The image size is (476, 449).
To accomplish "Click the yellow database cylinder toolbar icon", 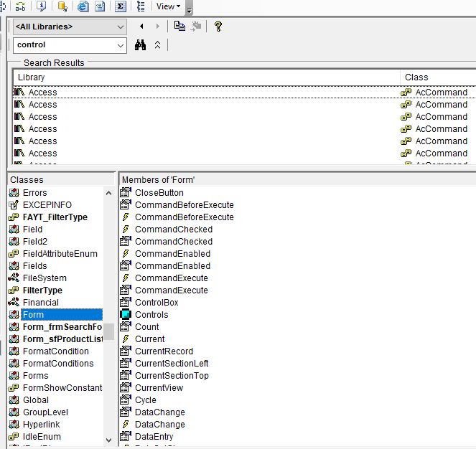I will point(62,6).
